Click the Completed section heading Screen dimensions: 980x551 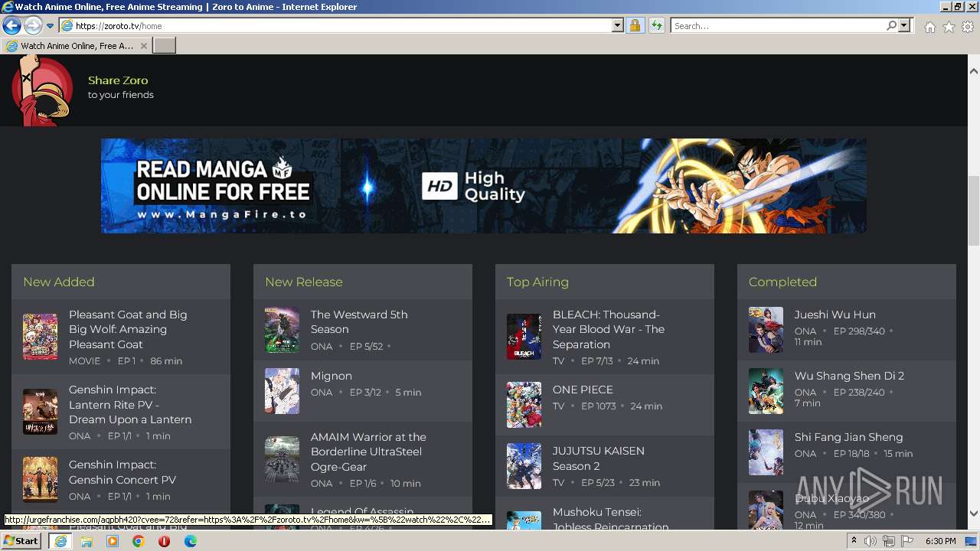click(782, 282)
